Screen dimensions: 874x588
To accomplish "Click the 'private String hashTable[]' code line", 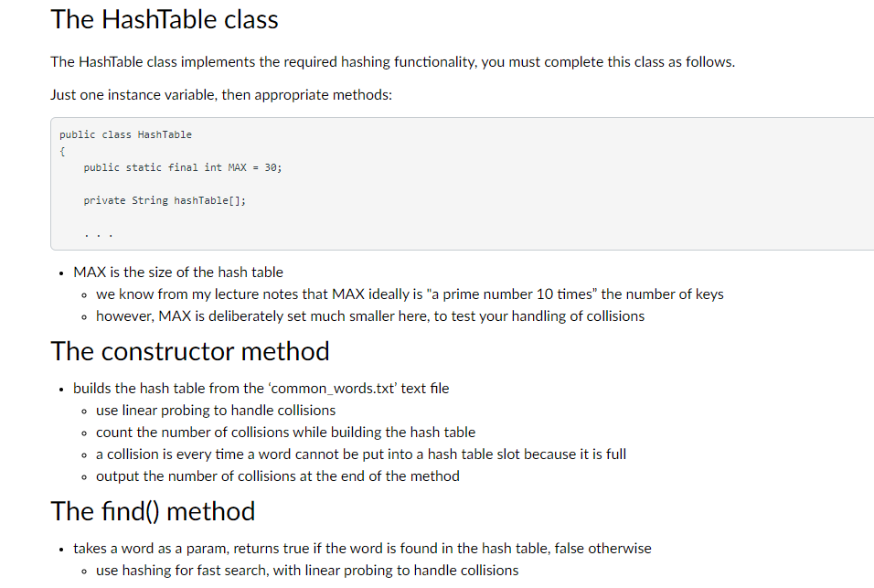I will (164, 200).
